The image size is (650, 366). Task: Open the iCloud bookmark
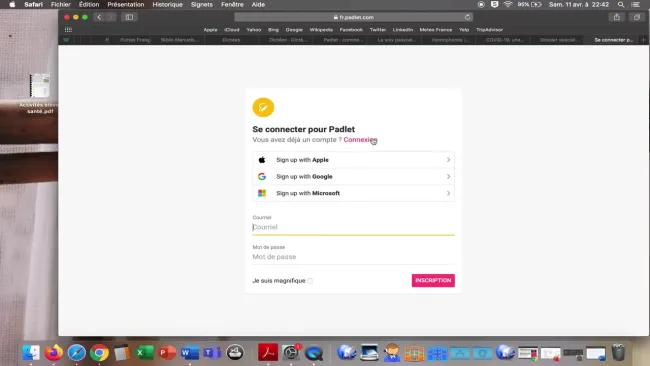[232, 30]
